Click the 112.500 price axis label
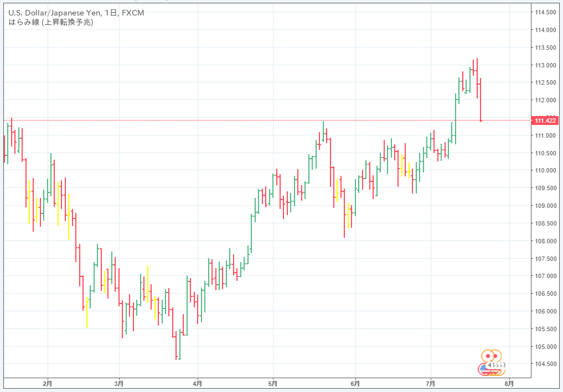This screenshot has width=563, height=392. click(545, 82)
